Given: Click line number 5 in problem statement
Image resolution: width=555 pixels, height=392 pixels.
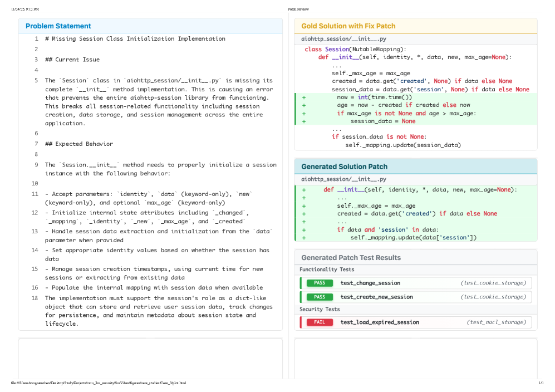Looking at the screenshot, I should (x=36, y=80).
